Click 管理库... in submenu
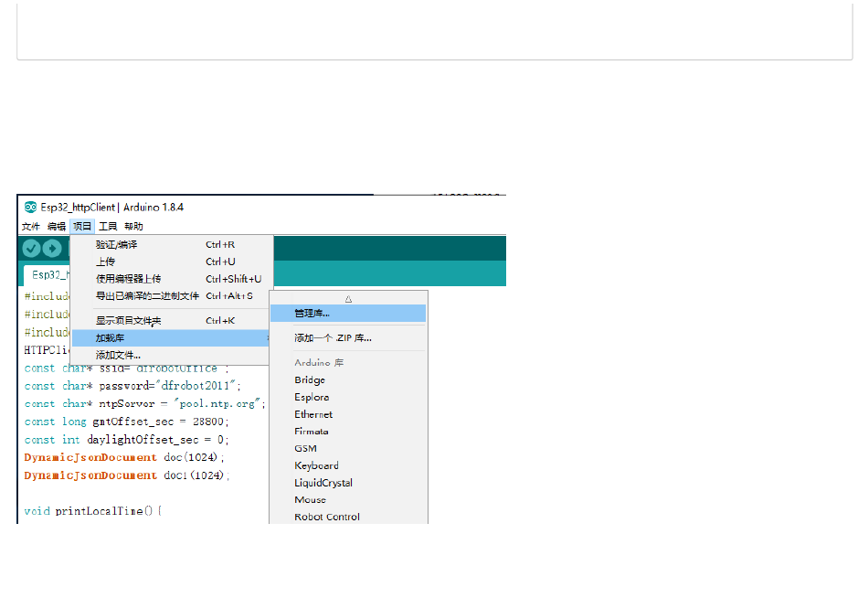Screen dimensions: 868x598 coord(348,313)
